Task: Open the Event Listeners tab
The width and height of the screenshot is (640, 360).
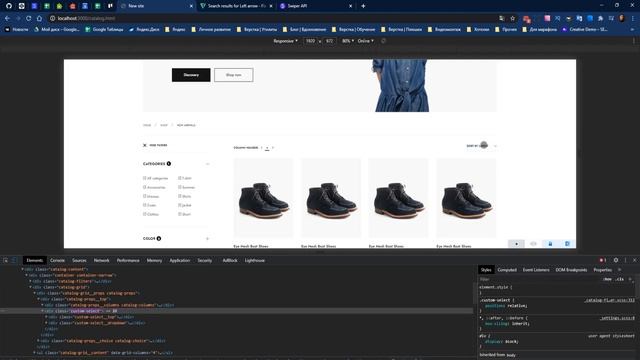Action: [536, 270]
